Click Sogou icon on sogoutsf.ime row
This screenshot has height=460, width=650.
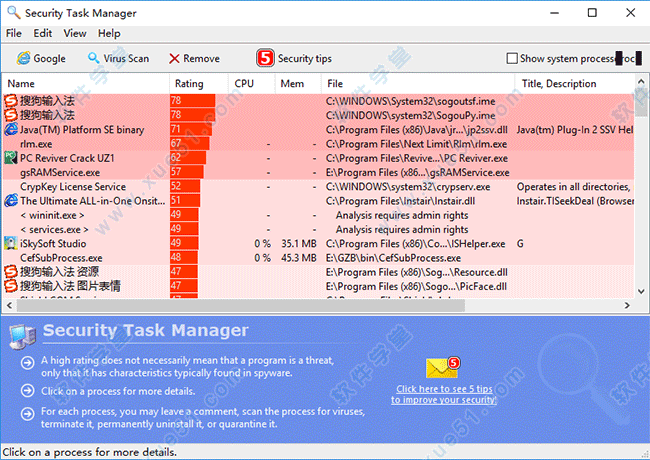tap(11, 101)
